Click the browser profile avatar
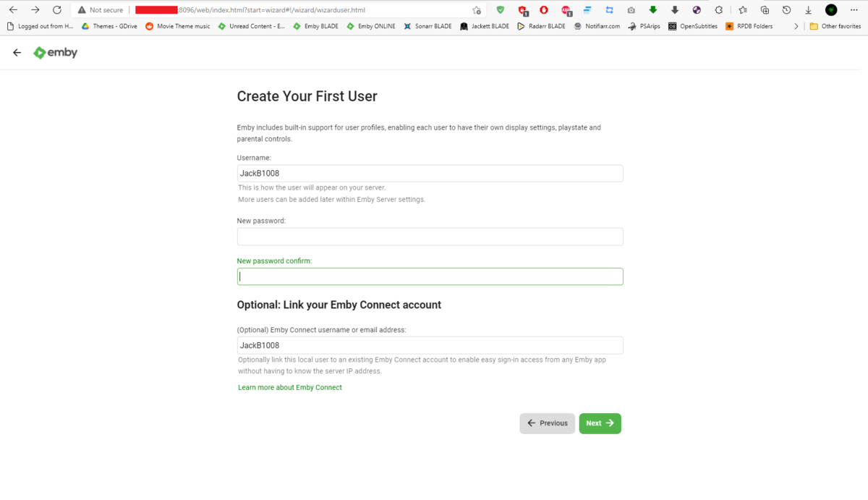This screenshot has width=868, height=500. coord(830,9)
